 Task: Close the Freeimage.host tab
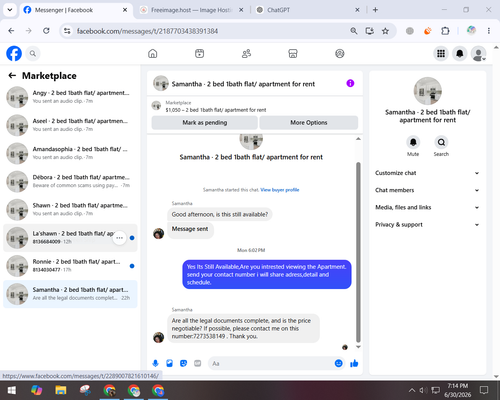(241, 10)
